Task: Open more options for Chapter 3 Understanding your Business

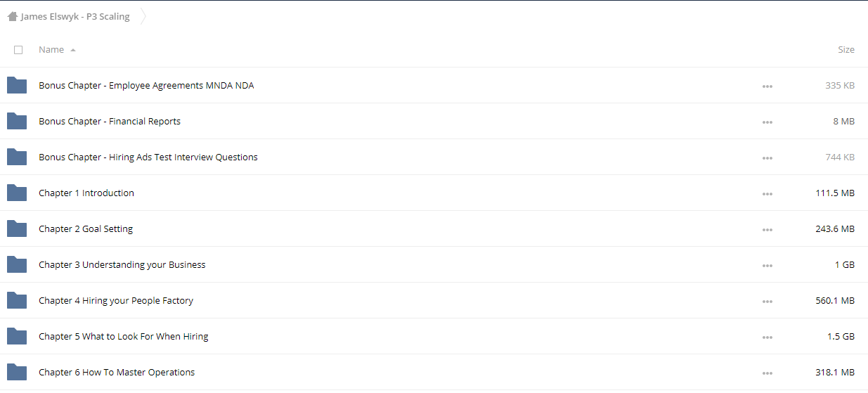Action: [767, 266]
